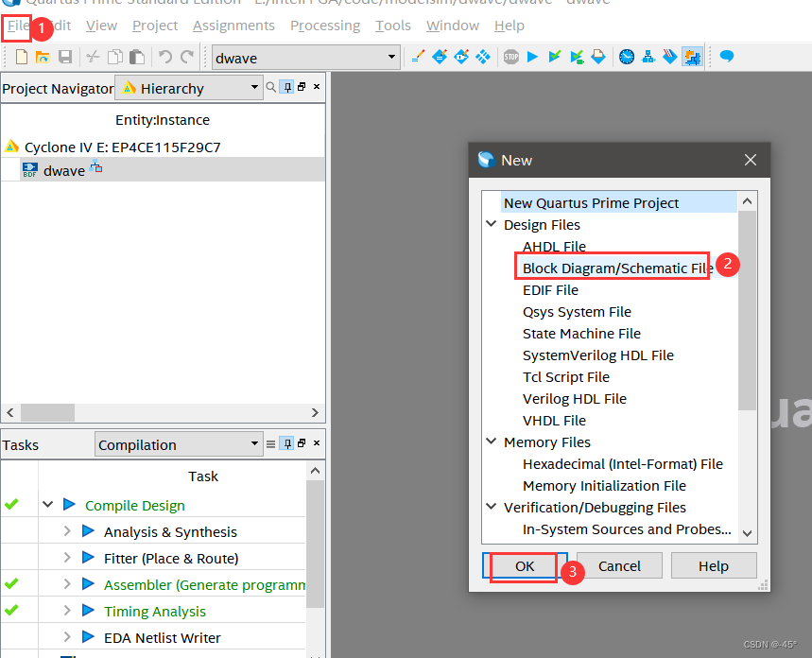Select Tcl Script File
Image resolution: width=812 pixels, height=658 pixels.
click(x=566, y=376)
